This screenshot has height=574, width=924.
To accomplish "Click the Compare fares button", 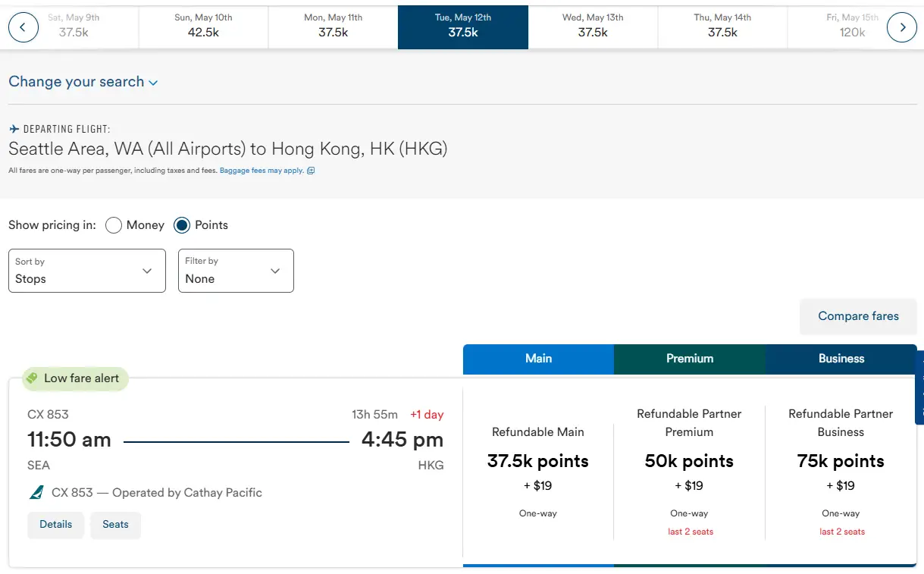I will (858, 316).
